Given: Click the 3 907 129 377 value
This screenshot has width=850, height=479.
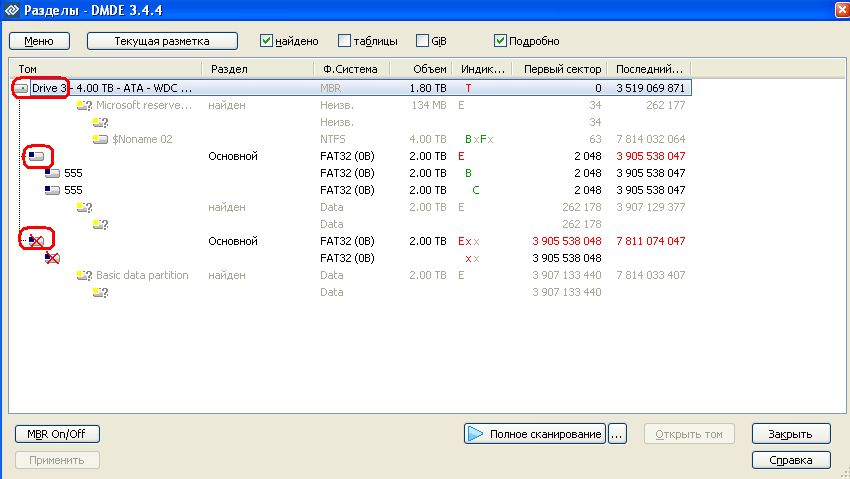Looking at the screenshot, I should [651, 207].
